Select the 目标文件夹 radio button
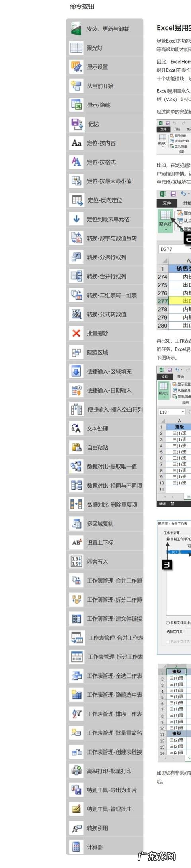The image size is (191, 868). (168, 622)
